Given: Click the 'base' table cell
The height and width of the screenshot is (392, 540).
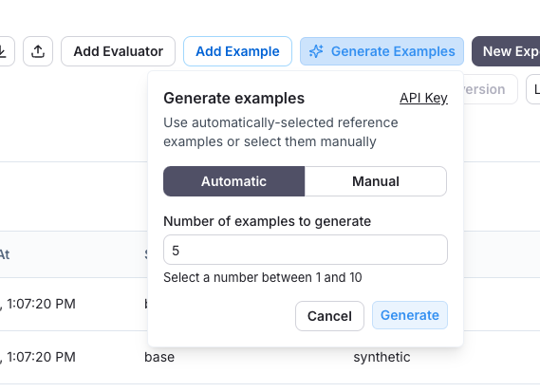Looking at the screenshot, I should tap(159, 357).
